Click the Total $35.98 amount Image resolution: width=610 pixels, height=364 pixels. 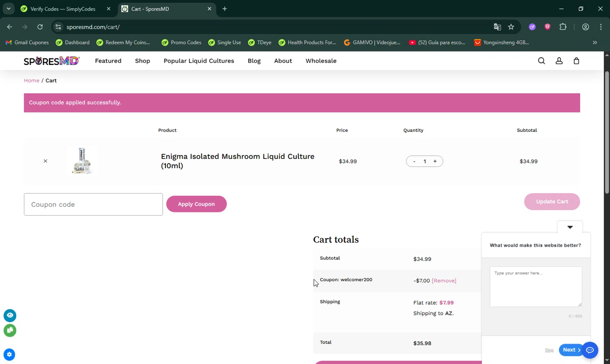(x=422, y=343)
